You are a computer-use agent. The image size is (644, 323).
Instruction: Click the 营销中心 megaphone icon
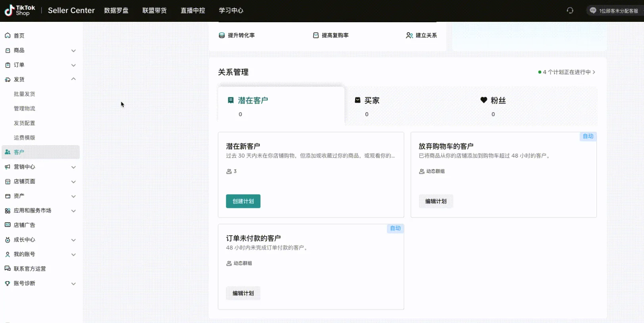click(x=8, y=167)
